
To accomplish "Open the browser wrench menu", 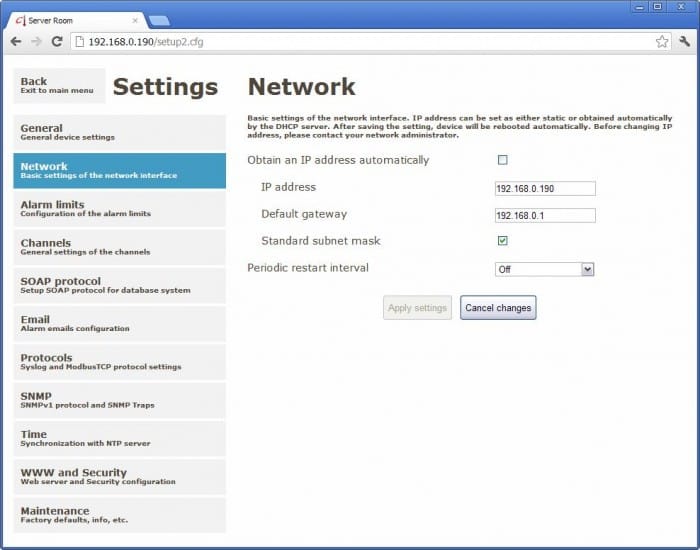I will 684,42.
